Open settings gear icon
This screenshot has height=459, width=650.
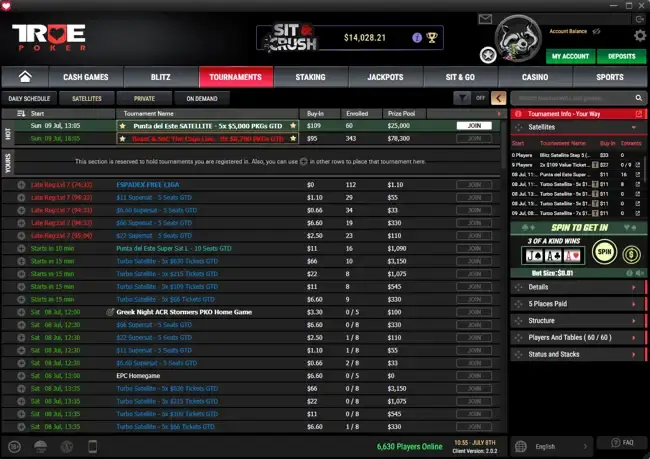640,36
